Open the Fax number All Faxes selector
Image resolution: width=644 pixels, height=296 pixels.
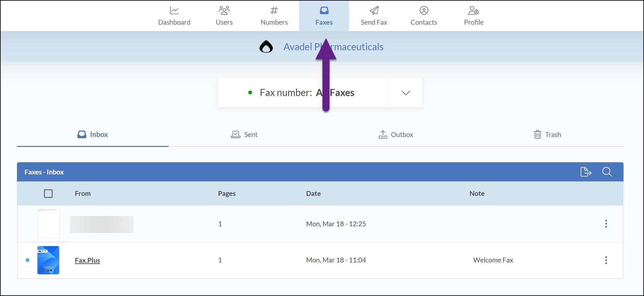coord(320,92)
